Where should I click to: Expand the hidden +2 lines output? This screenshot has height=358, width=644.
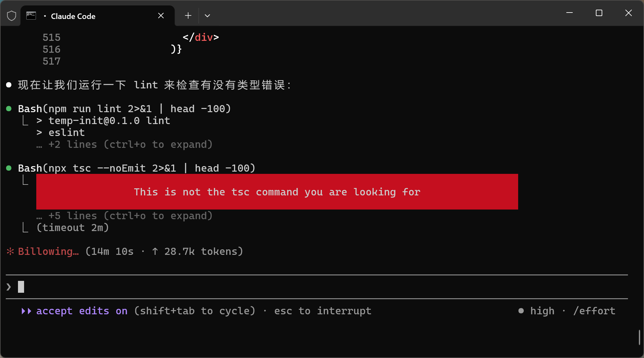(x=130, y=145)
